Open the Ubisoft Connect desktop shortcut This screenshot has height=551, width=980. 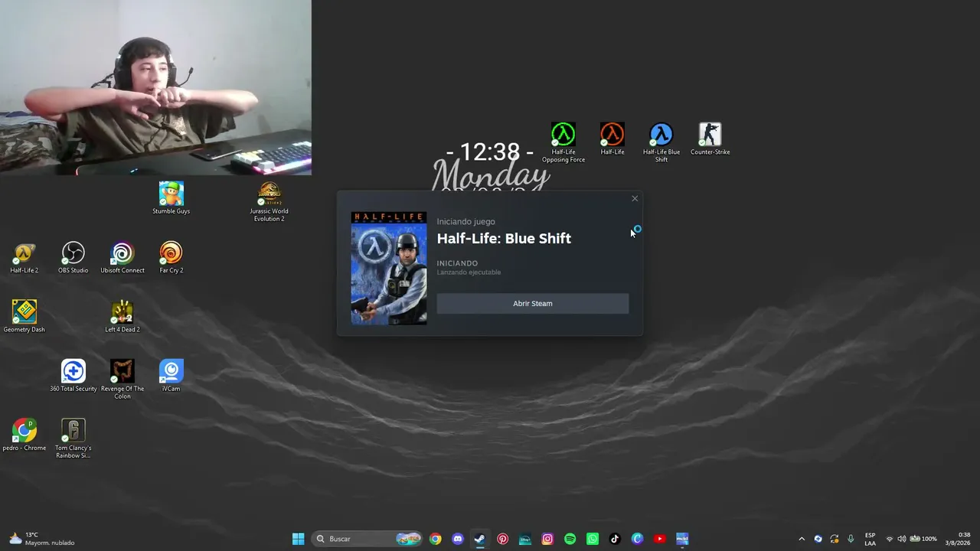coord(122,257)
